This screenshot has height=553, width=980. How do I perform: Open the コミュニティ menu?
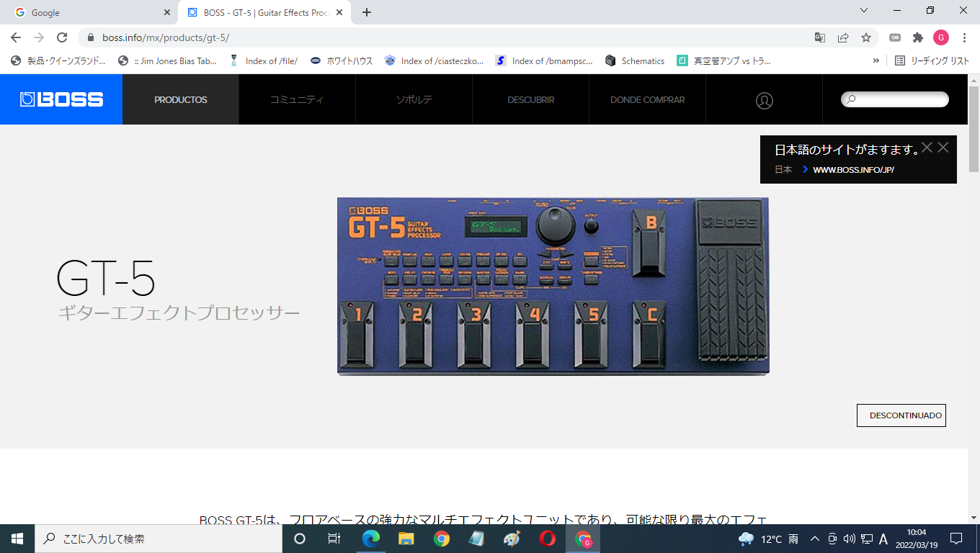point(297,99)
